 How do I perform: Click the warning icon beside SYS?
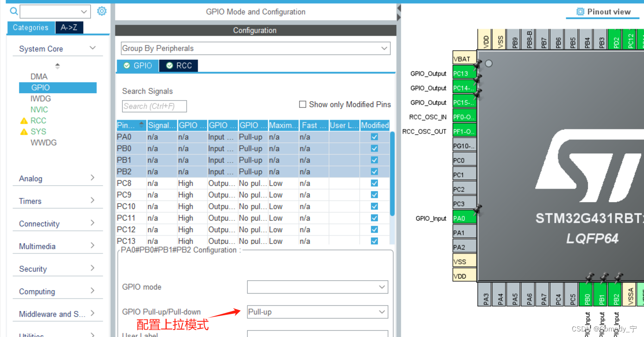coord(25,132)
